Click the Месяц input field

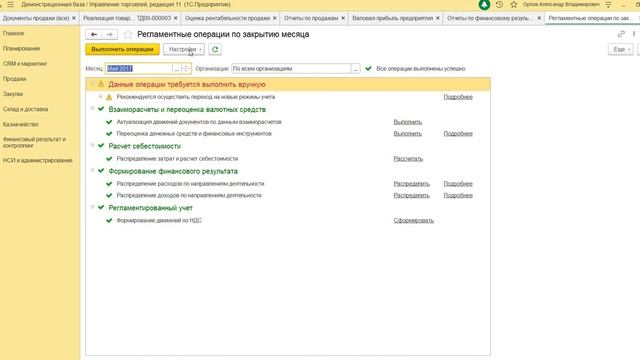click(x=139, y=69)
